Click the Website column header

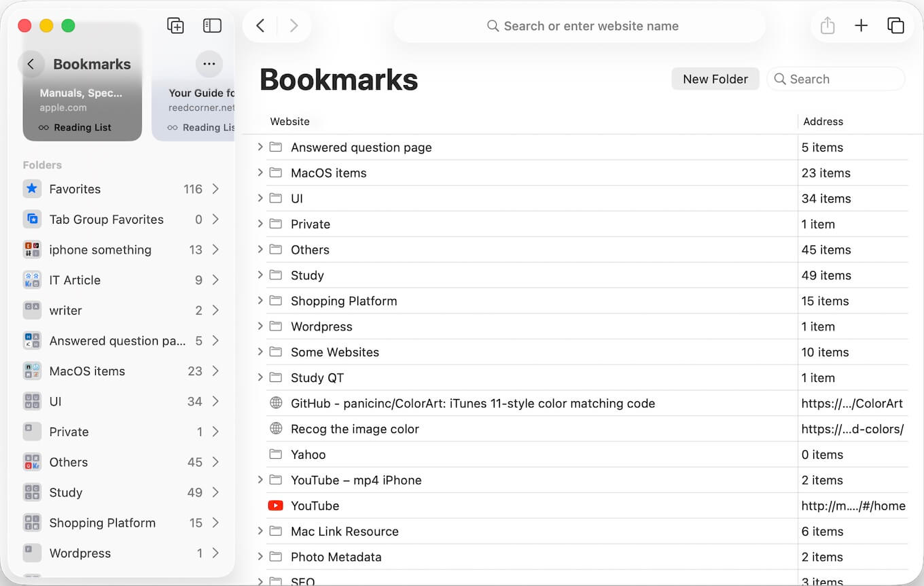pos(290,122)
